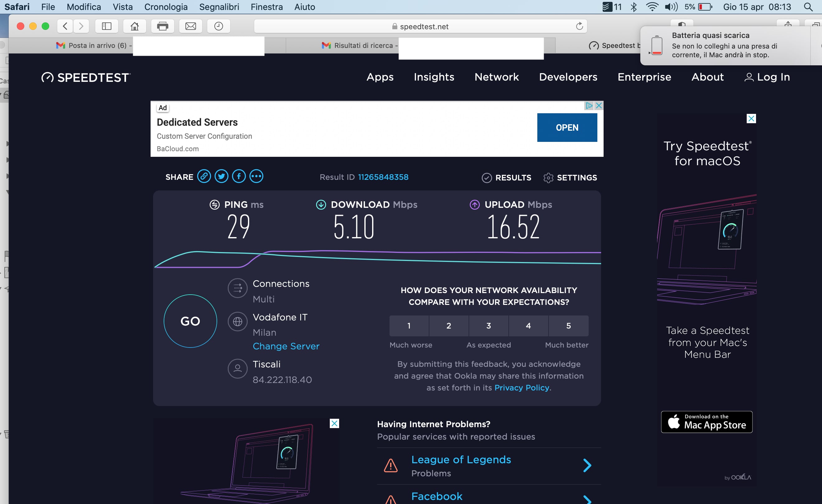The width and height of the screenshot is (822, 504).
Task: Go forward with Safari's forward arrow
Action: [x=81, y=26]
